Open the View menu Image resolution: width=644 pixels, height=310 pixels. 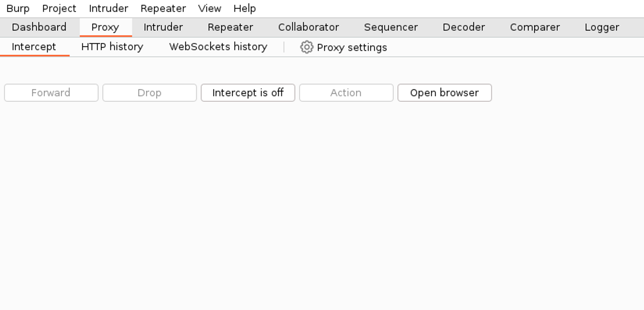click(210, 8)
